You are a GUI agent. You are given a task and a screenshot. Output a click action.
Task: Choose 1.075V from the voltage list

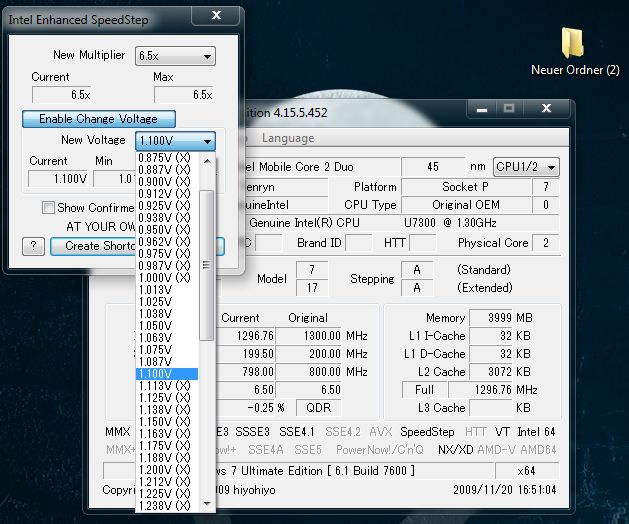[x=167, y=350]
